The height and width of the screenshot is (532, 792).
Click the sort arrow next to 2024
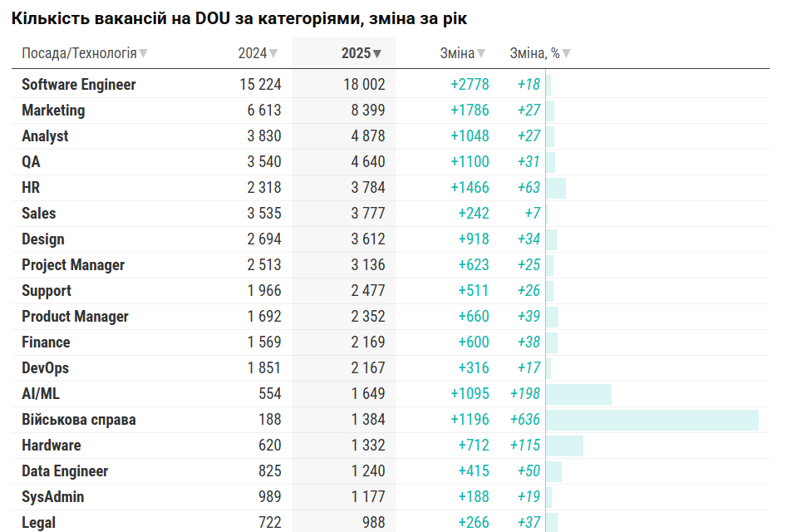[273, 54]
